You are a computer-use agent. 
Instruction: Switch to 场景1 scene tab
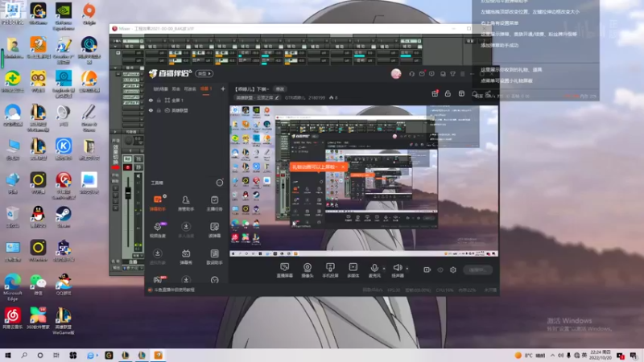206,88
